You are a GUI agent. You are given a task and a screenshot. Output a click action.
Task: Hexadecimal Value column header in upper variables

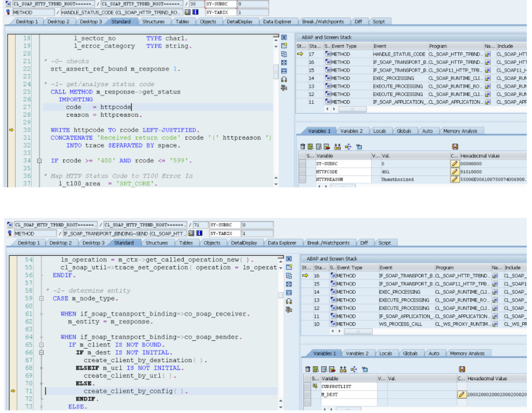(x=493, y=156)
